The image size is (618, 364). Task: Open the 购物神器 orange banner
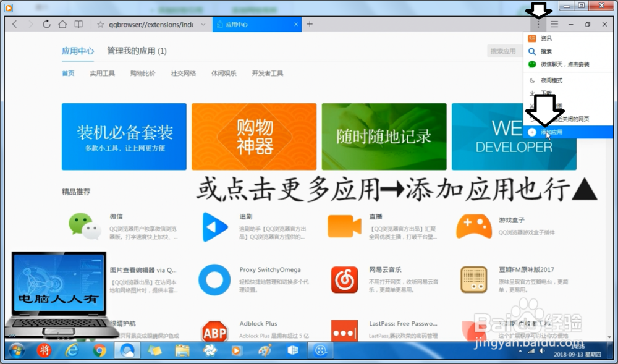point(254,137)
